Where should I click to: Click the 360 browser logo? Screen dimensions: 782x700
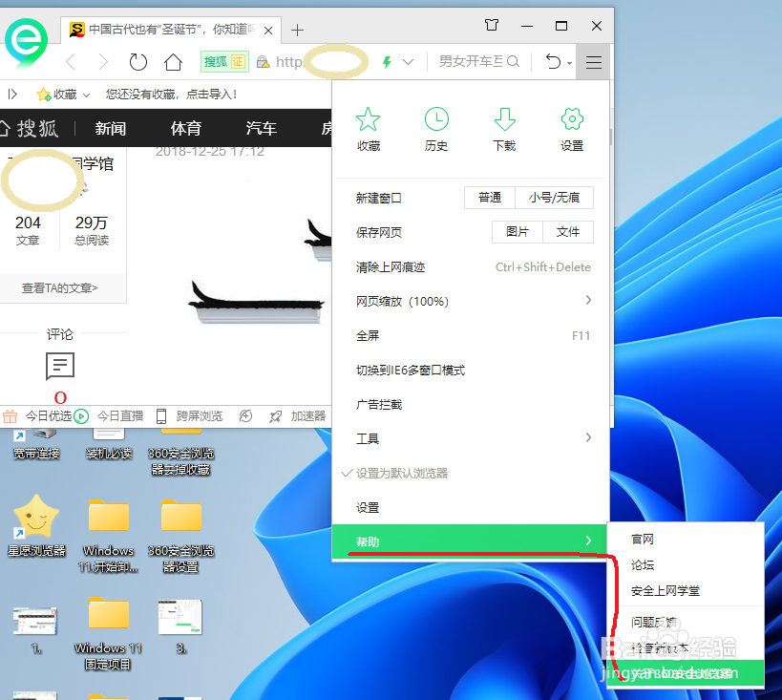click(x=26, y=43)
